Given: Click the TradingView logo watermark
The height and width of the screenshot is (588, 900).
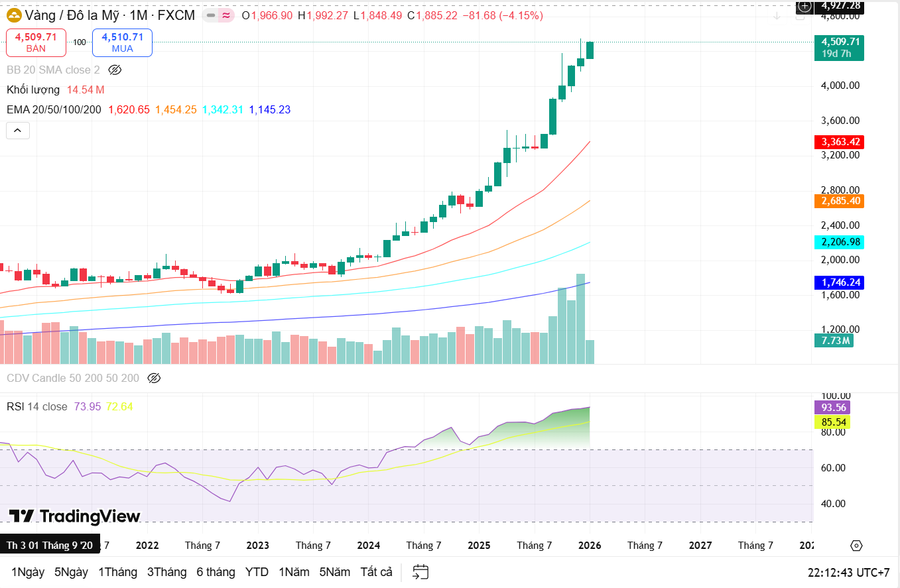Looking at the screenshot, I should coord(73,516).
